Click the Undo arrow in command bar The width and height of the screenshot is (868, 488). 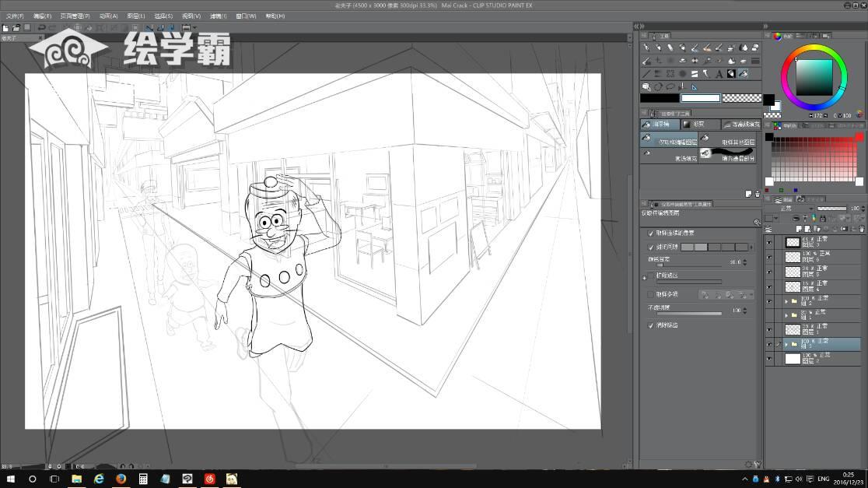(x=41, y=27)
